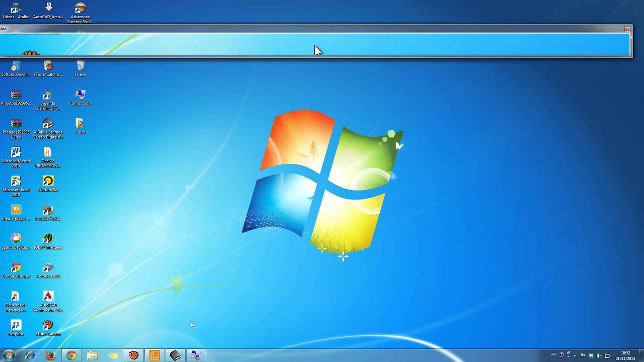
Task: Open the volume speaker tray icon
Action: point(599,355)
